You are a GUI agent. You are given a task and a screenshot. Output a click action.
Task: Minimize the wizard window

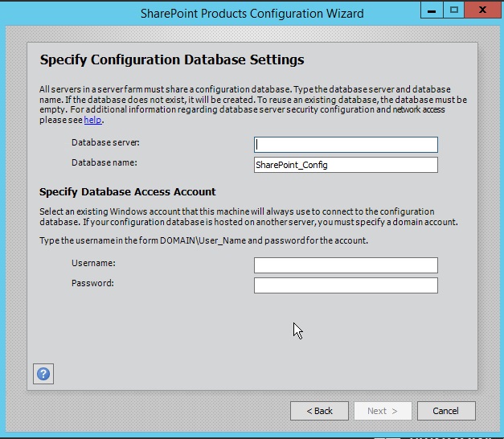point(432,11)
